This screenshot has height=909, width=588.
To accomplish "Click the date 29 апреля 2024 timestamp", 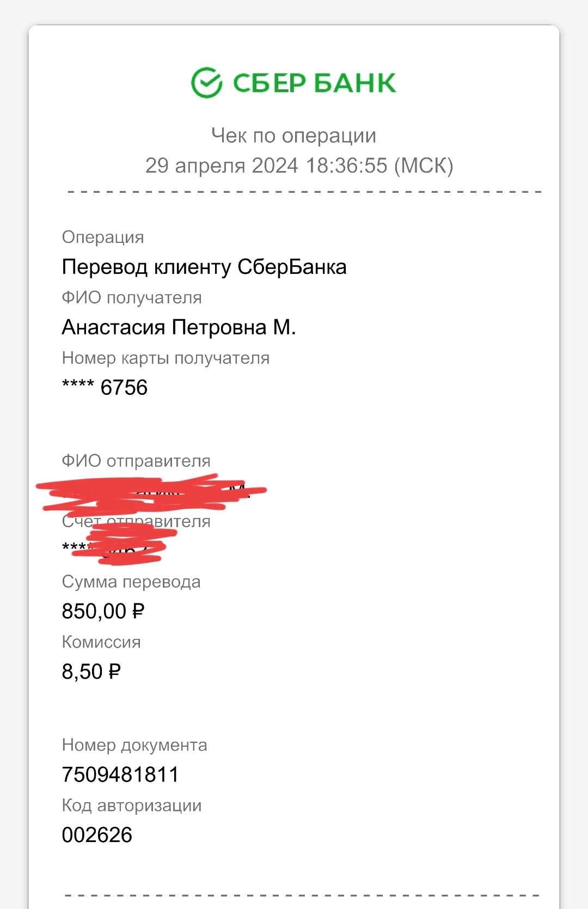I will point(299,166).
